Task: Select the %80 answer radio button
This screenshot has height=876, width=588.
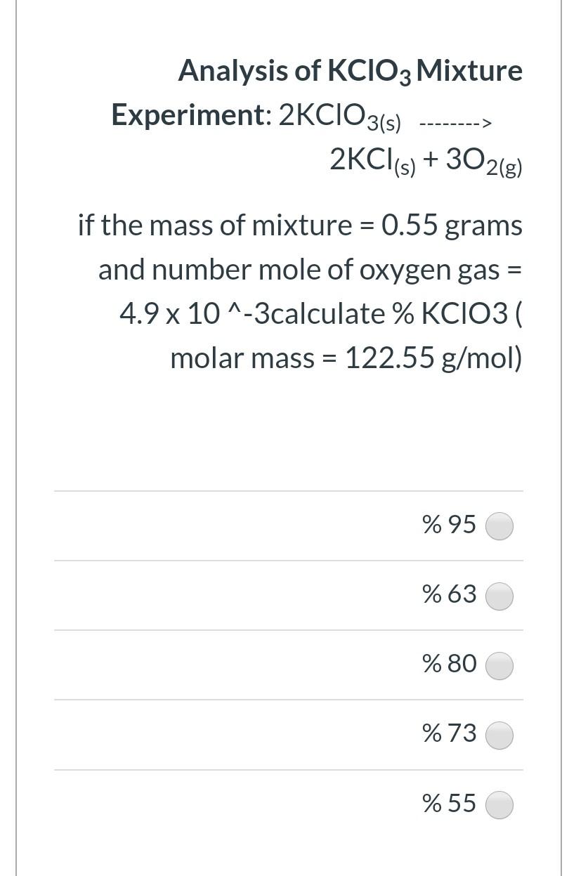Action: [499, 665]
